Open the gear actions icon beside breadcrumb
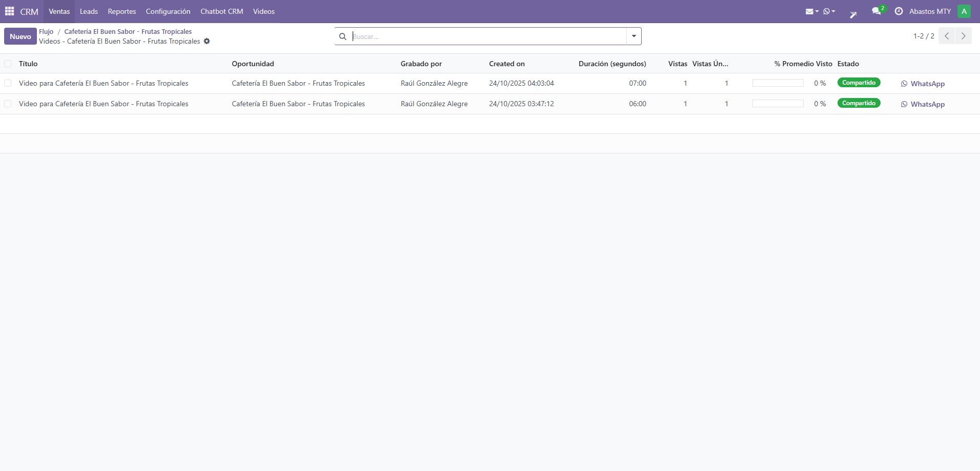The height and width of the screenshot is (471, 980). click(x=207, y=41)
